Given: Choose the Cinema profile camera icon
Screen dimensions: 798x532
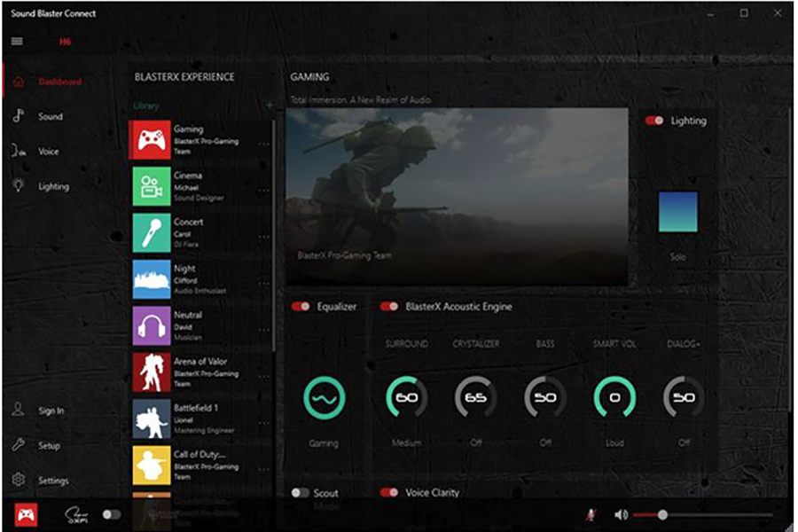Looking at the screenshot, I should click(152, 187).
